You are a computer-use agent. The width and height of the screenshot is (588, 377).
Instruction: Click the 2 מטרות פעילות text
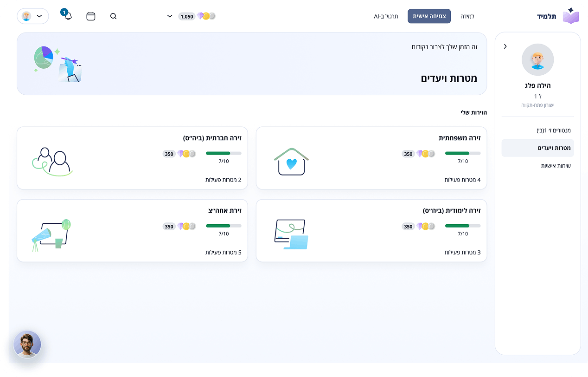224,180
